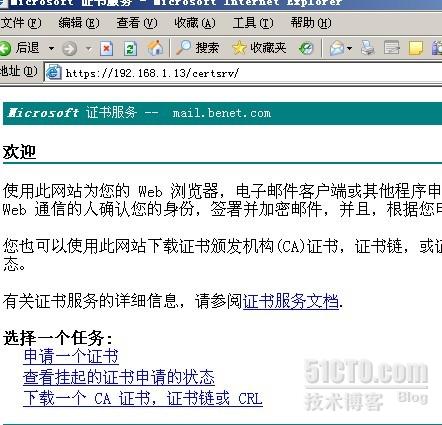Click the Print icon
Screen dimensions: 442x425
[x=368, y=48]
